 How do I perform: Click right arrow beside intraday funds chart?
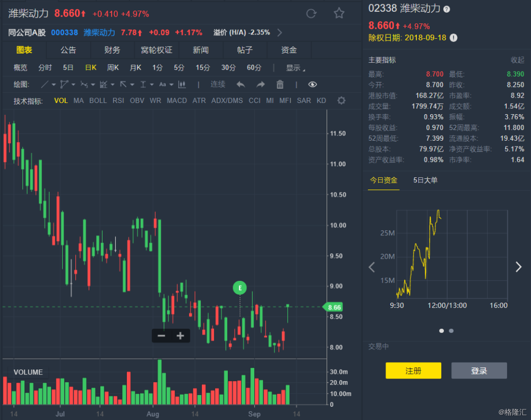[x=518, y=267]
